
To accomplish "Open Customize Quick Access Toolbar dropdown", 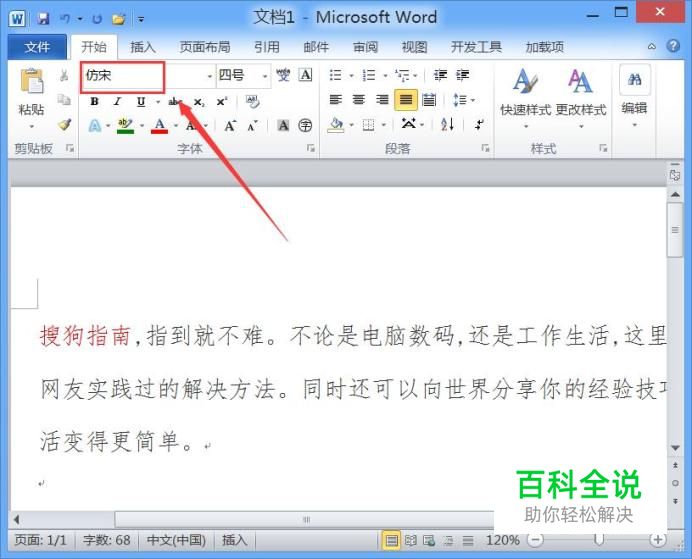I will click(x=141, y=19).
